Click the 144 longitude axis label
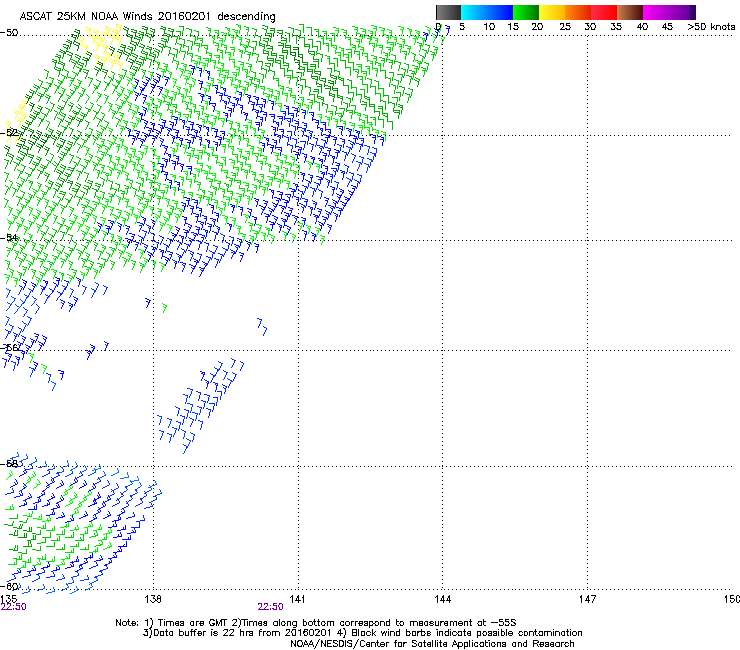The image size is (740, 650). coord(442,599)
